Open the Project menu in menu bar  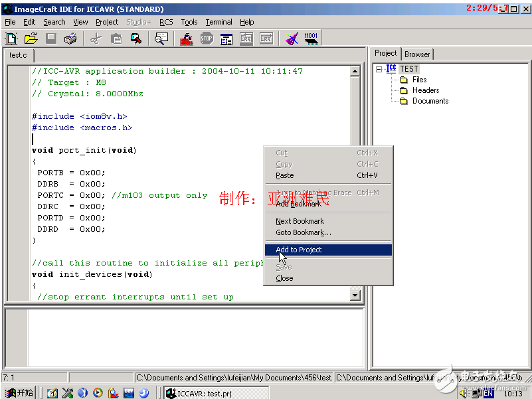[107, 22]
